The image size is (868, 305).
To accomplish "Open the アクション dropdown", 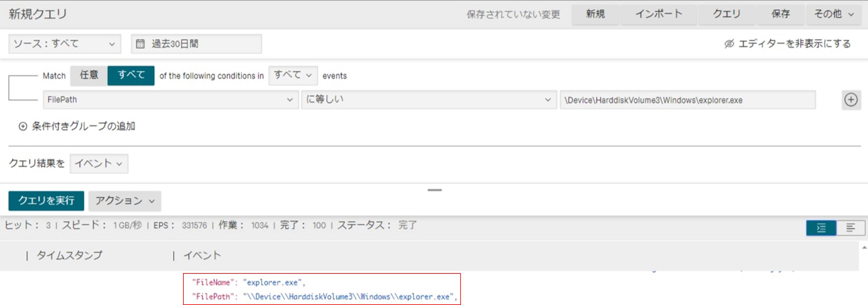I will click(125, 201).
